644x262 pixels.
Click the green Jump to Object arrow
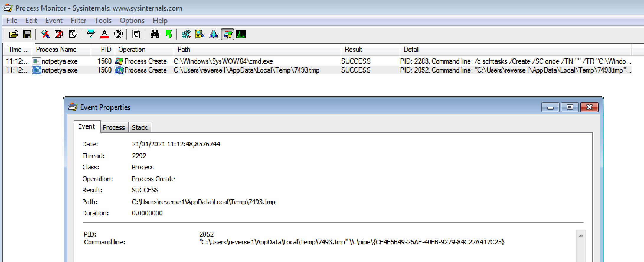[169, 35]
